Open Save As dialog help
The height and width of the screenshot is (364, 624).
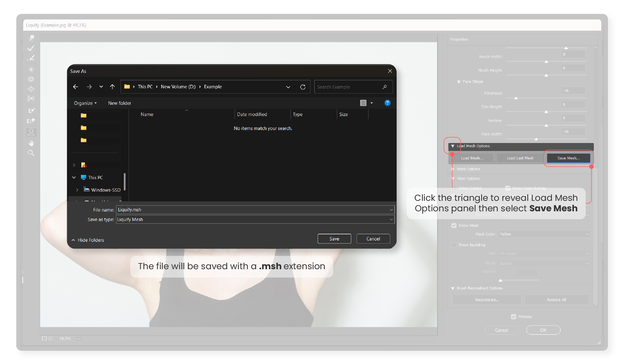tap(387, 103)
